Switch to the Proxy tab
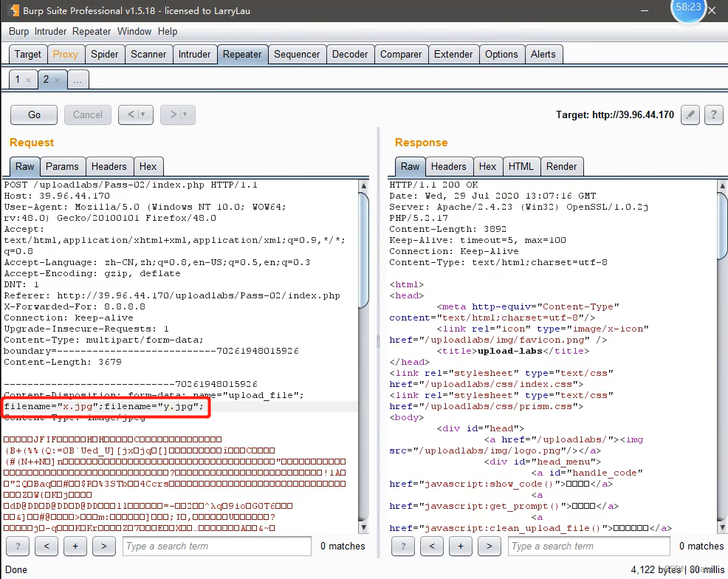Image resolution: width=728 pixels, height=579 pixels. pyautogui.click(x=66, y=55)
